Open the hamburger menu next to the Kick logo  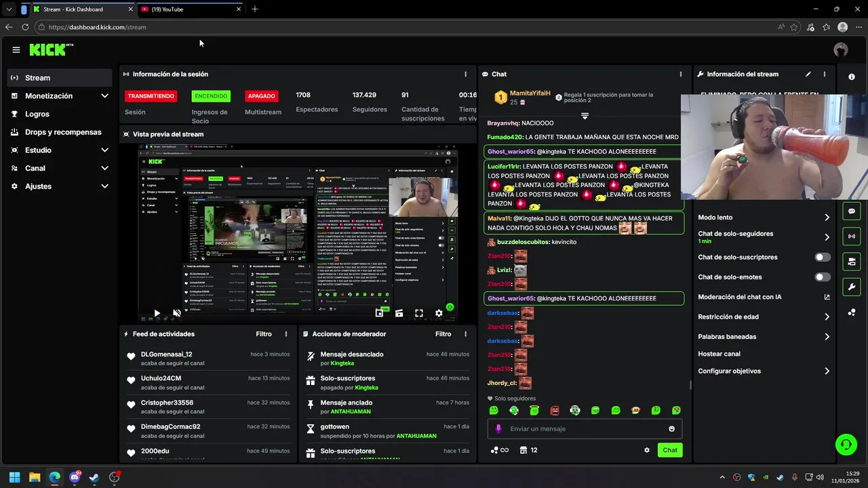16,49
